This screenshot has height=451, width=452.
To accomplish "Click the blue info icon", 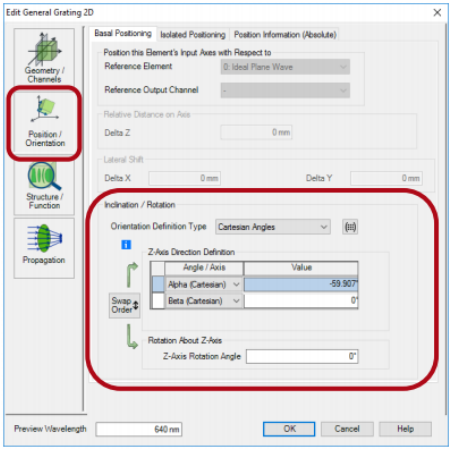I will [x=126, y=245].
